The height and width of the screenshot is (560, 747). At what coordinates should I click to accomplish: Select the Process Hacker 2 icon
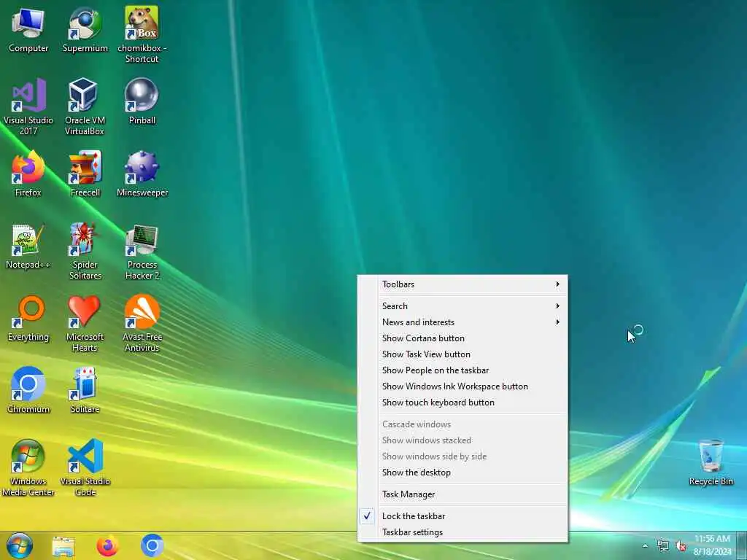142,251
